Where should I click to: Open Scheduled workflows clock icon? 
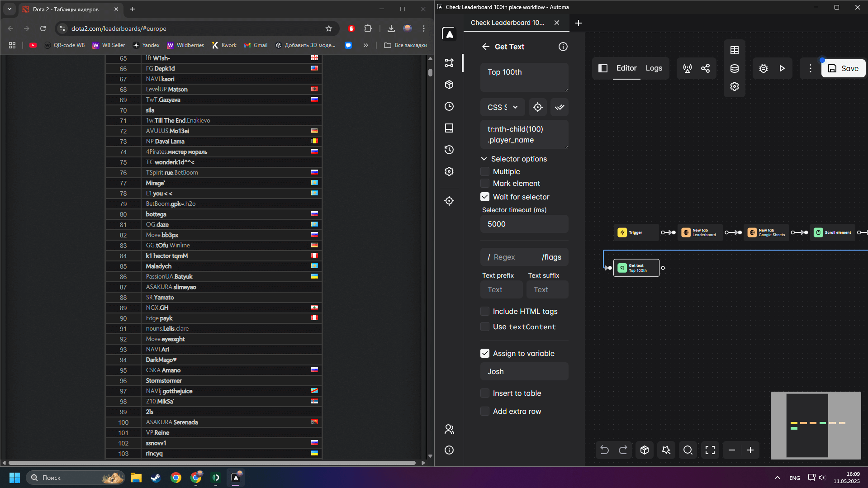point(449,106)
